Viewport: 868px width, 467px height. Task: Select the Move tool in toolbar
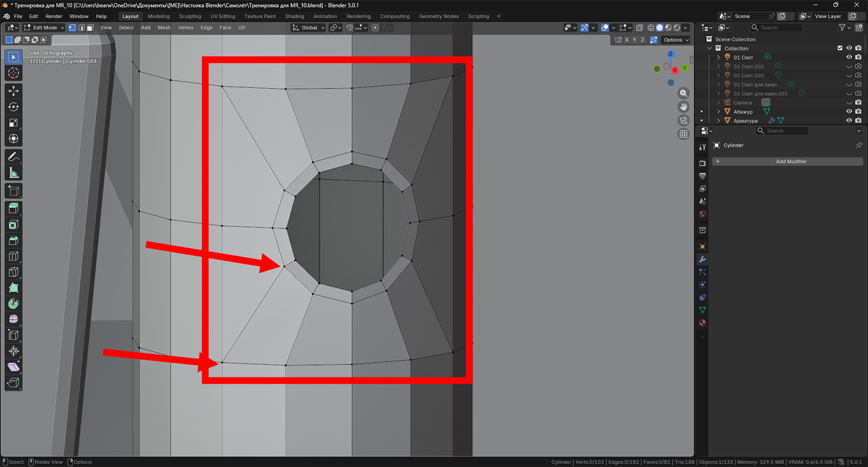[x=14, y=91]
